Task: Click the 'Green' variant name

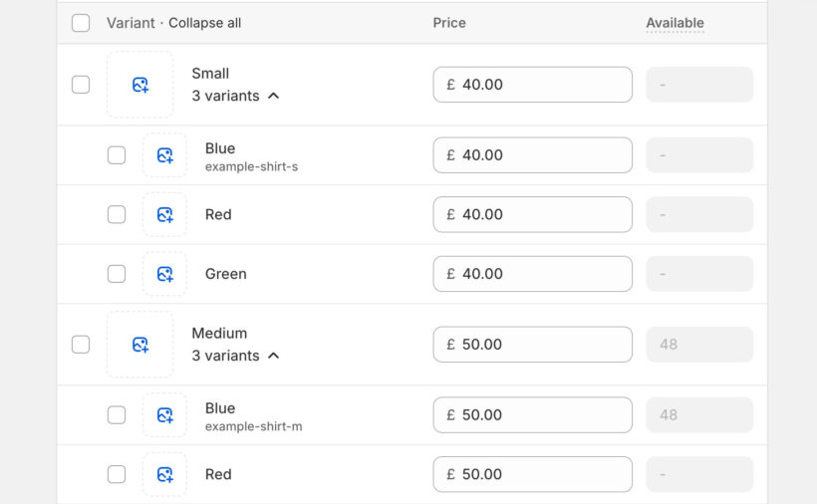Action: coord(225,274)
